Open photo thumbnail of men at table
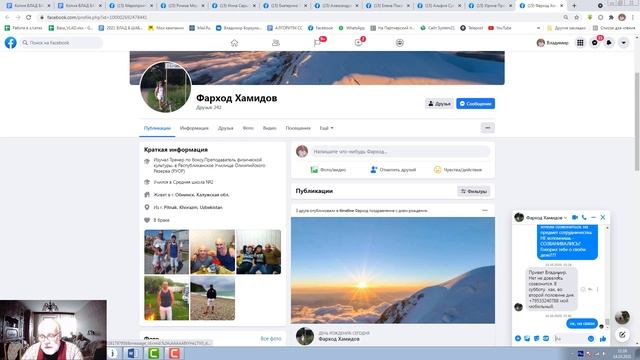 (213, 252)
